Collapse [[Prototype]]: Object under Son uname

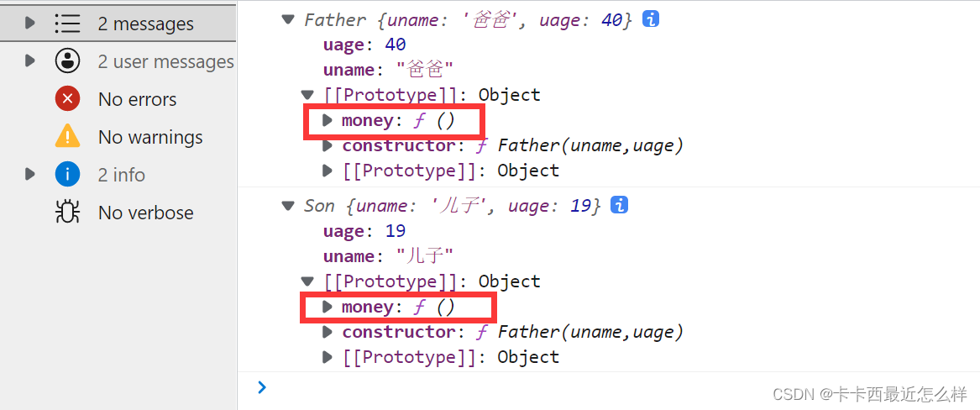click(309, 281)
